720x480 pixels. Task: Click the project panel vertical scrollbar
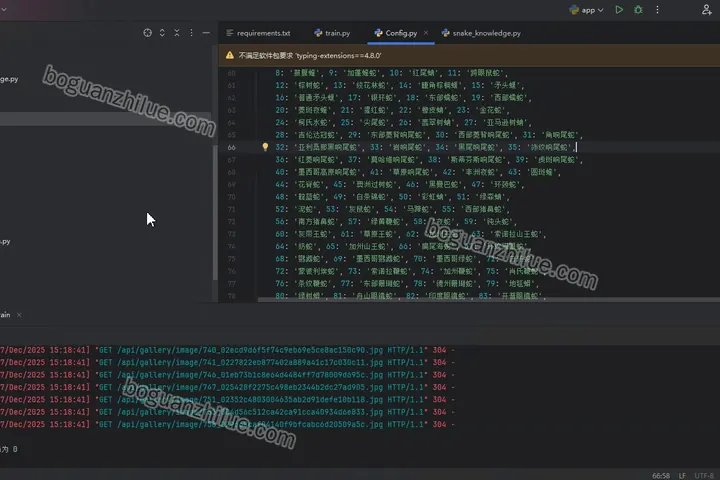(x=214, y=212)
